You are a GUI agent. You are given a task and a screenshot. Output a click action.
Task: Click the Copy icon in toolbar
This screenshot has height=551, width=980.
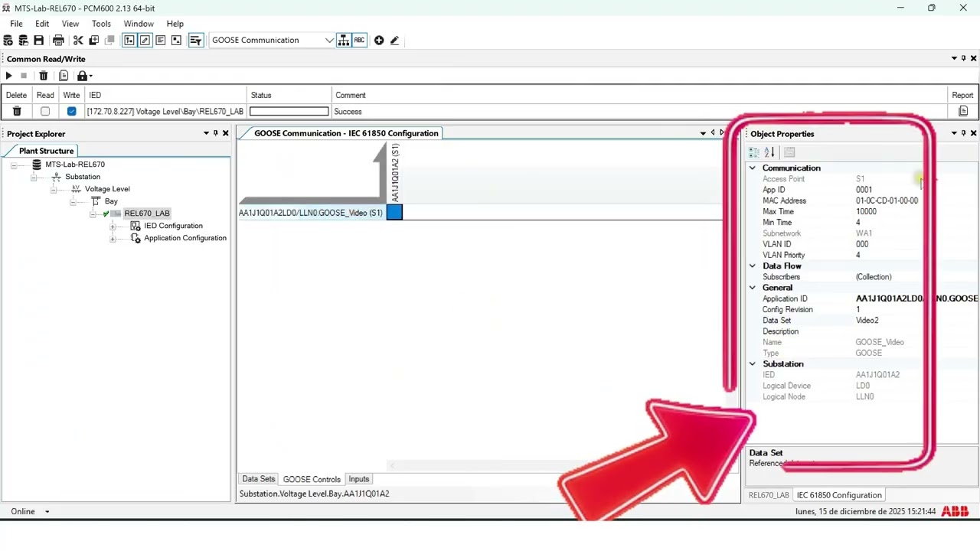93,41
